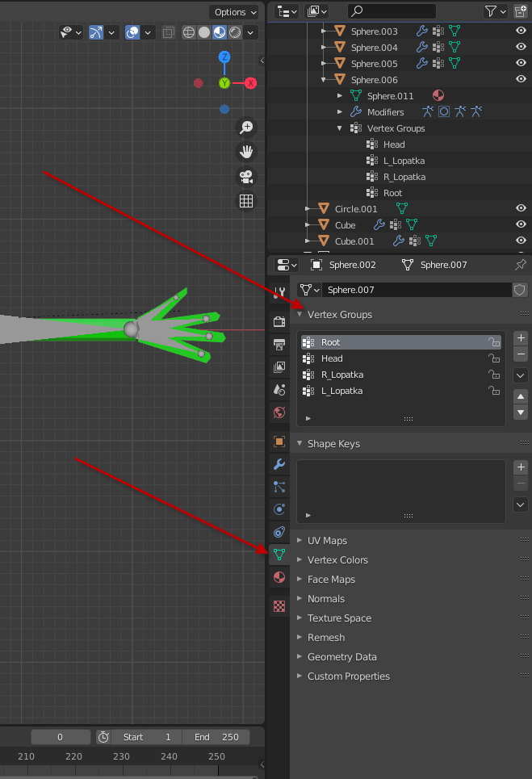Collapse the Shape Keys panel
The width and height of the screenshot is (532, 779).
pos(300,443)
